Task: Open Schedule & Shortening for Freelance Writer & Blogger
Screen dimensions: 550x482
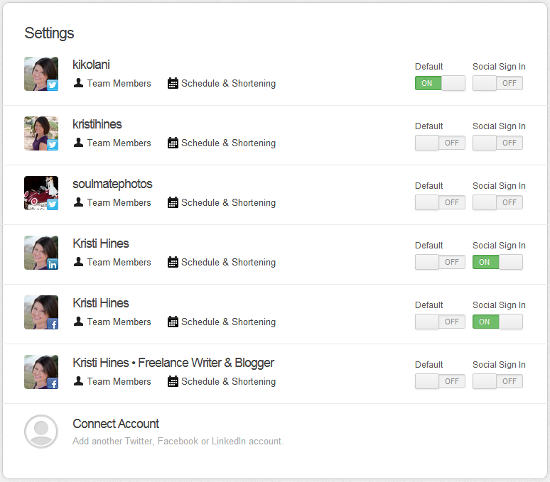Action: [228, 381]
